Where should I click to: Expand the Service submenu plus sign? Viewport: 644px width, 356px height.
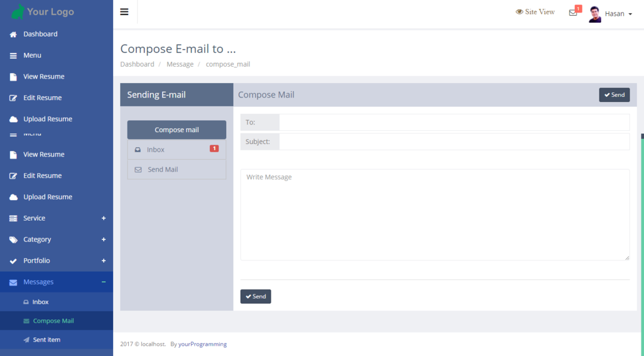(x=104, y=218)
